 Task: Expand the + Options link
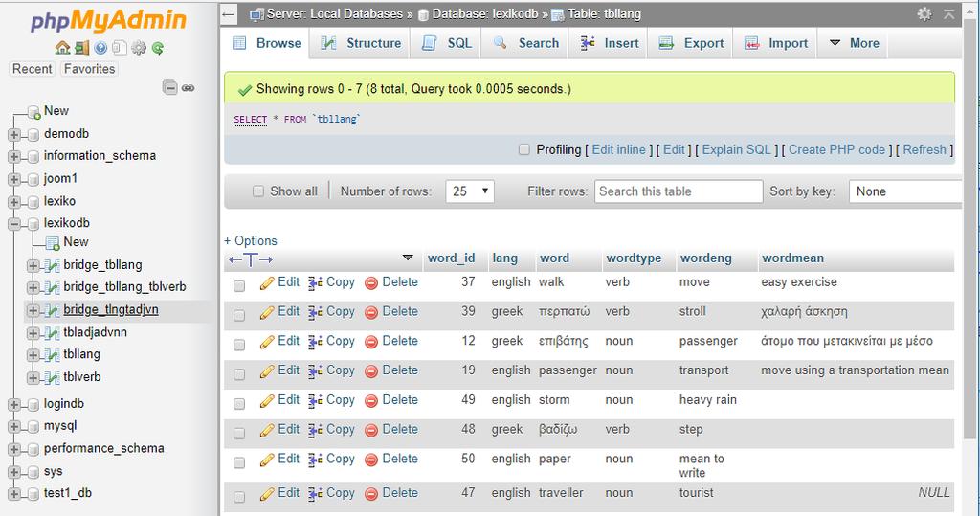pos(250,241)
